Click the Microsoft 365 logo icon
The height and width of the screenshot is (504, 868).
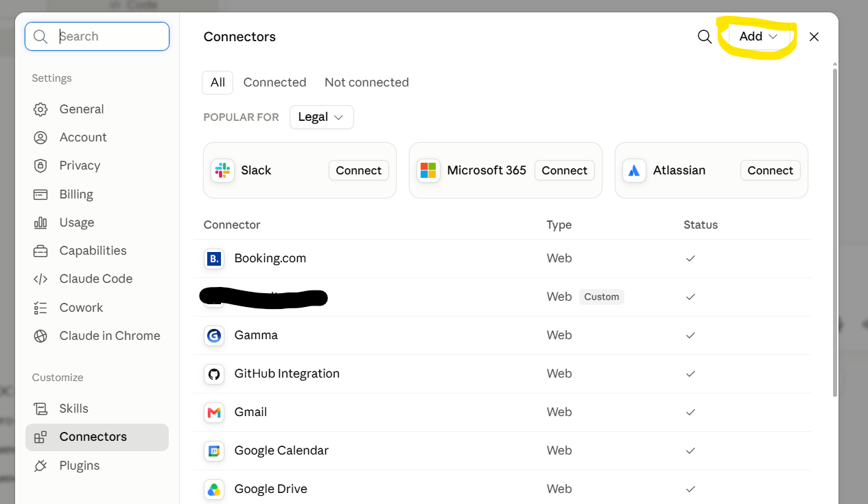tap(428, 170)
